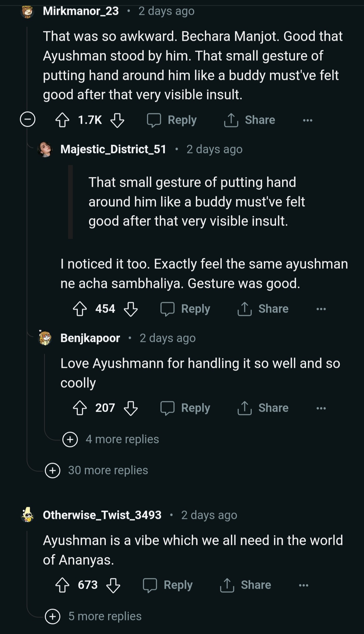Collapse Mirkmanor_23's comment thread

tap(28, 119)
